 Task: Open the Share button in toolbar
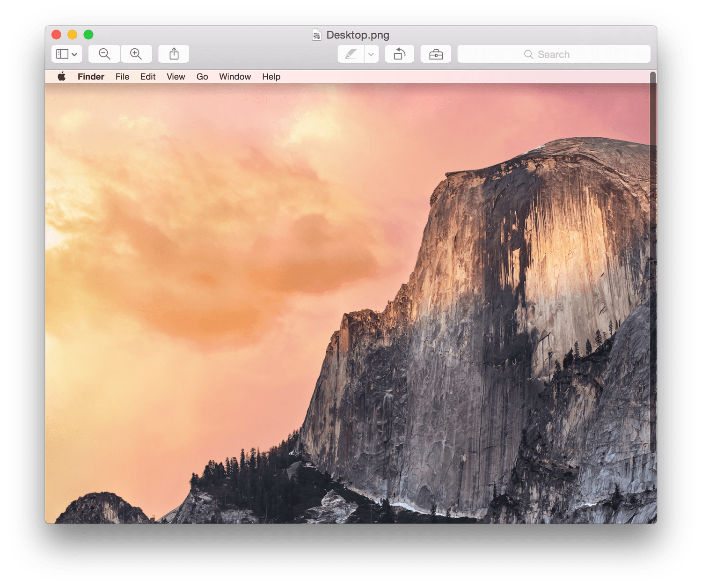174,54
